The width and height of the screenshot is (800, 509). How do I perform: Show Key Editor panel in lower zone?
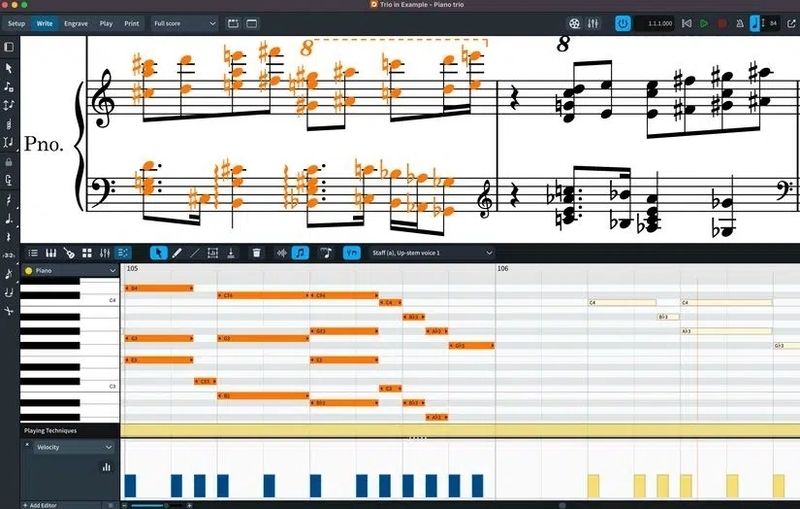tap(123, 253)
